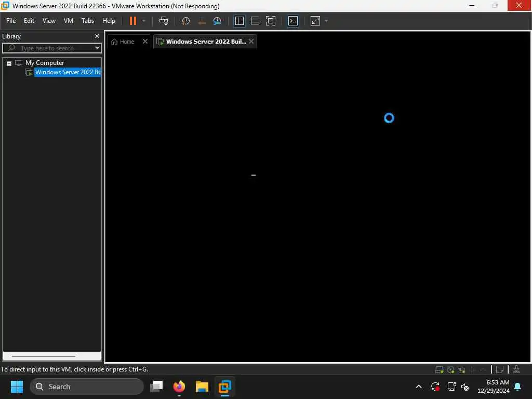
Task: Click the CD/DVD drive status icon
Action: (450, 369)
